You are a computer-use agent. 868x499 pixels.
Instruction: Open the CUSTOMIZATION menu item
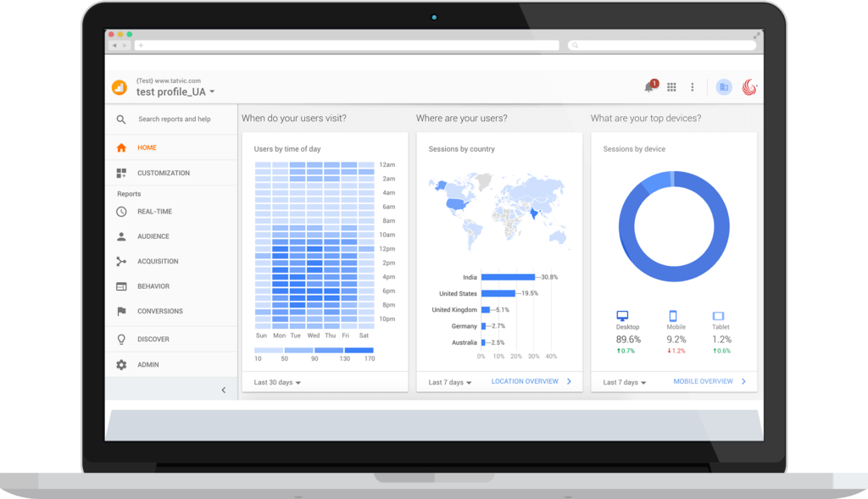click(x=163, y=173)
